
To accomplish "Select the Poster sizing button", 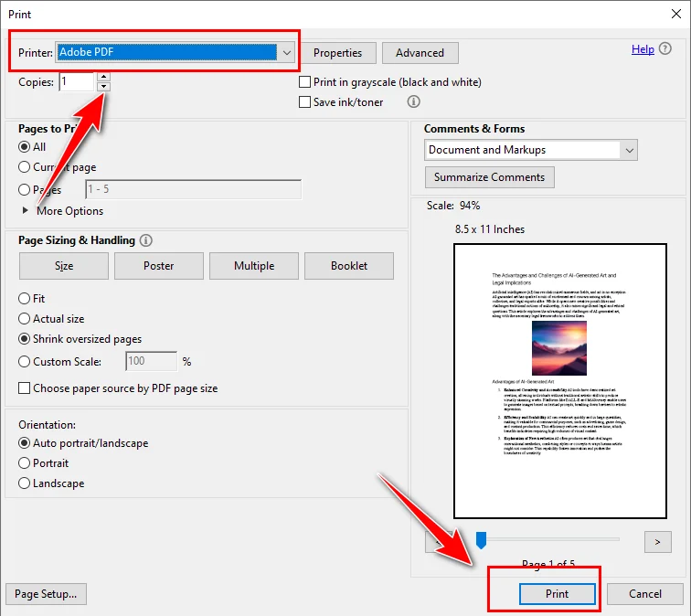I will coord(159,266).
